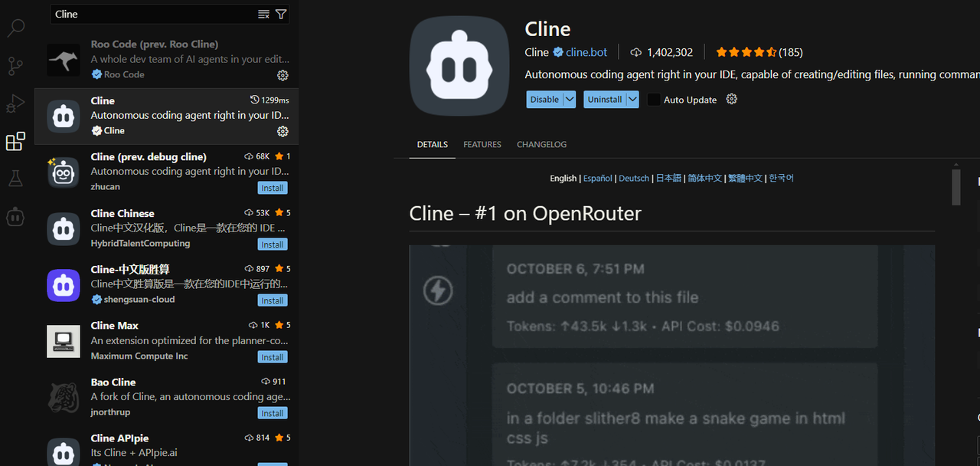Open the Uninstall dropdown arrow
This screenshot has height=466, width=980.
pyautogui.click(x=632, y=100)
